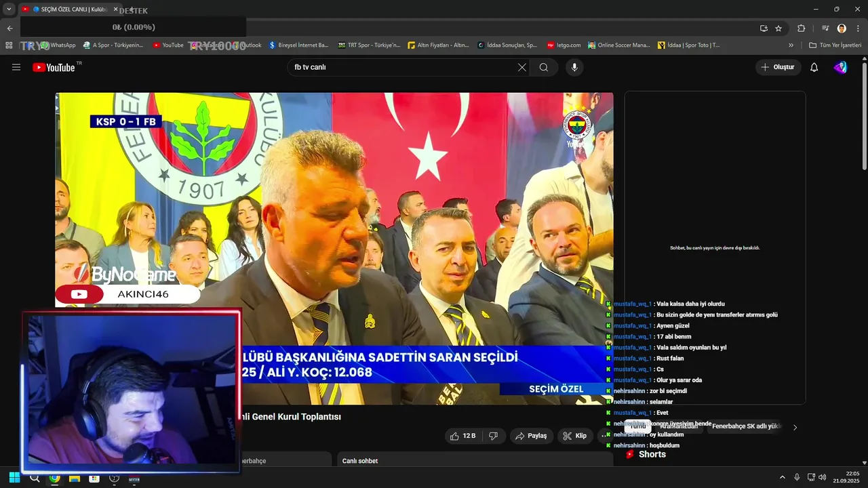Open volume settings from the tray speaker
The height and width of the screenshot is (488, 868).
(823, 477)
